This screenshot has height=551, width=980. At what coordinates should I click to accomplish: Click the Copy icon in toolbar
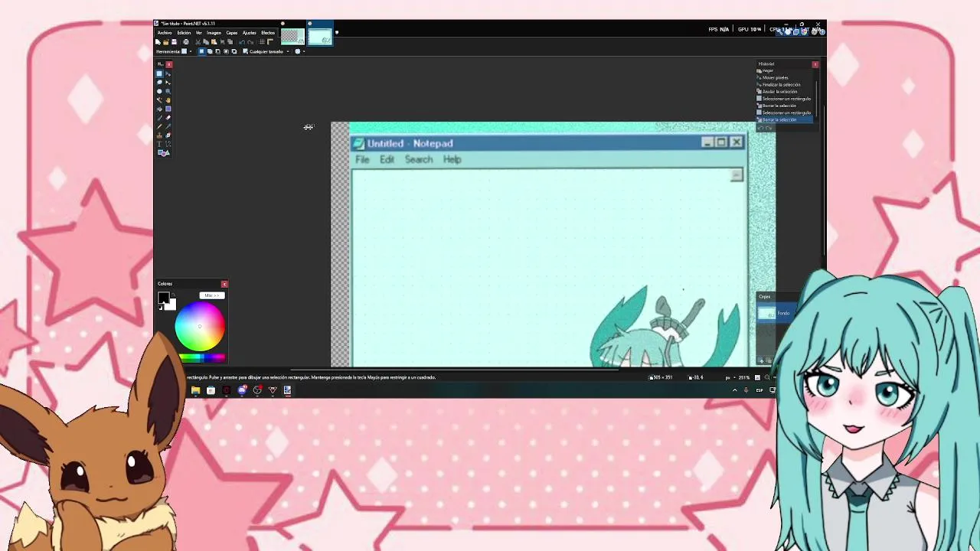tap(206, 41)
